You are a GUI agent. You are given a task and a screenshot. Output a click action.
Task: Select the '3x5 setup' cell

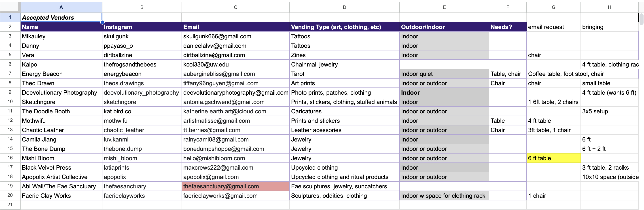point(610,111)
